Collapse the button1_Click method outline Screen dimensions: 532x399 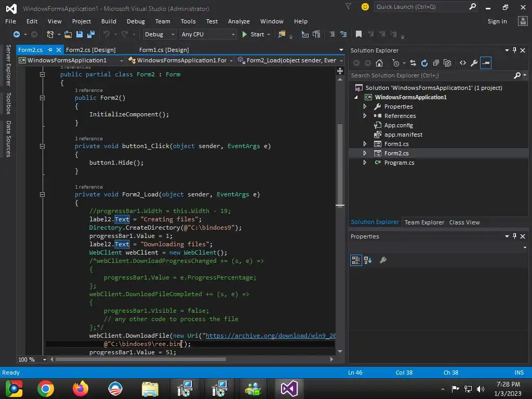click(x=43, y=146)
